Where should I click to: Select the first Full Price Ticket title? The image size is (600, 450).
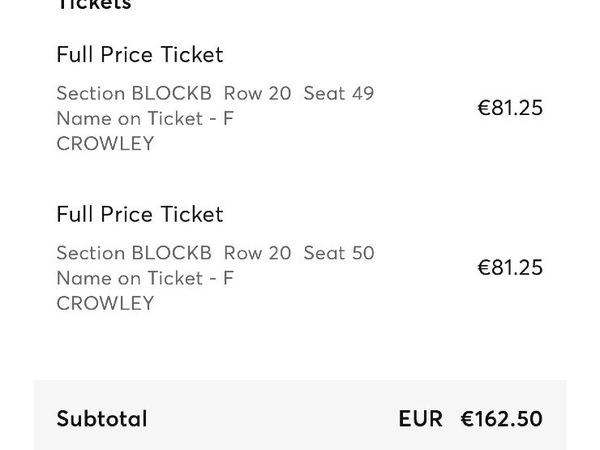coord(139,55)
